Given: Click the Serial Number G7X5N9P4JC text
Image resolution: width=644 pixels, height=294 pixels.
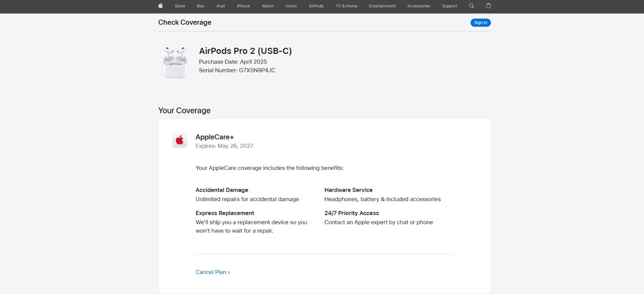Looking at the screenshot, I should click(x=237, y=70).
